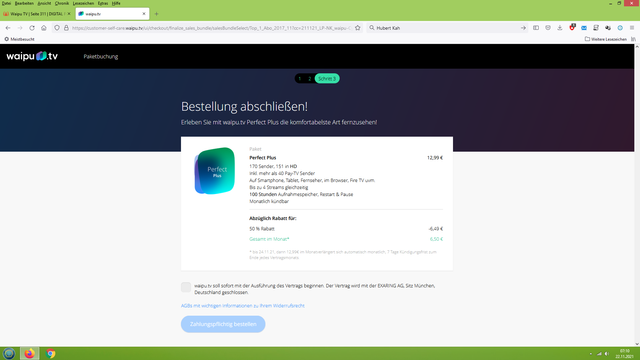The height and width of the screenshot is (360, 640).
Task: Click the search box with Hubert Kah
Action: (447, 28)
